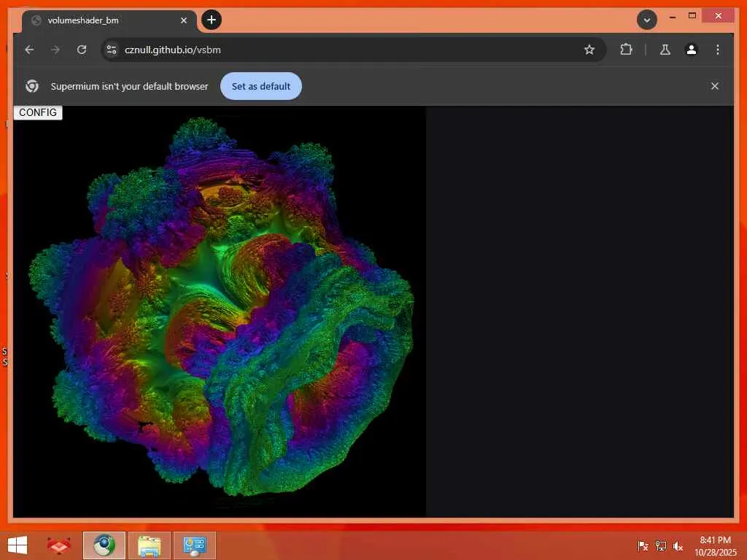Dismiss the default browser infobar
The height and width of the screenshot is (560, 747).
[x=715, y=86]
